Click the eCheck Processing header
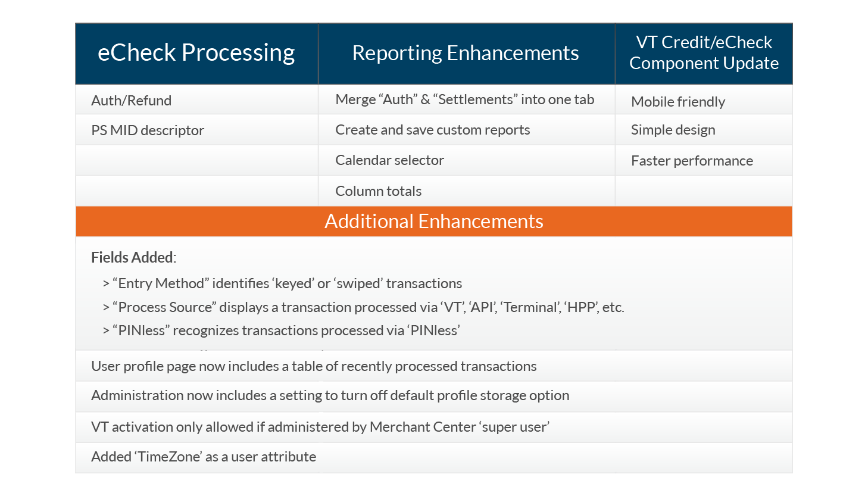Viewport: 868px width, 496px height. [196, 54]
